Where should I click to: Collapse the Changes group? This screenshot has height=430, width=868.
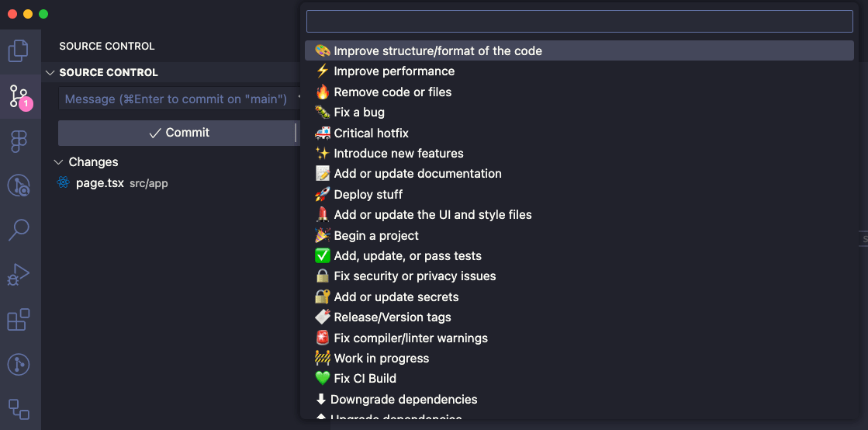point(58,162)
